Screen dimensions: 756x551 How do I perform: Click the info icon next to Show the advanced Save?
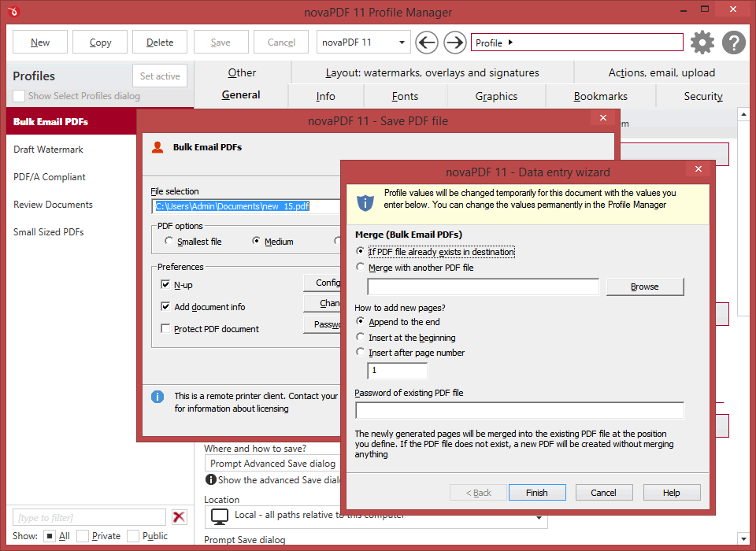(x=211, y=479)
